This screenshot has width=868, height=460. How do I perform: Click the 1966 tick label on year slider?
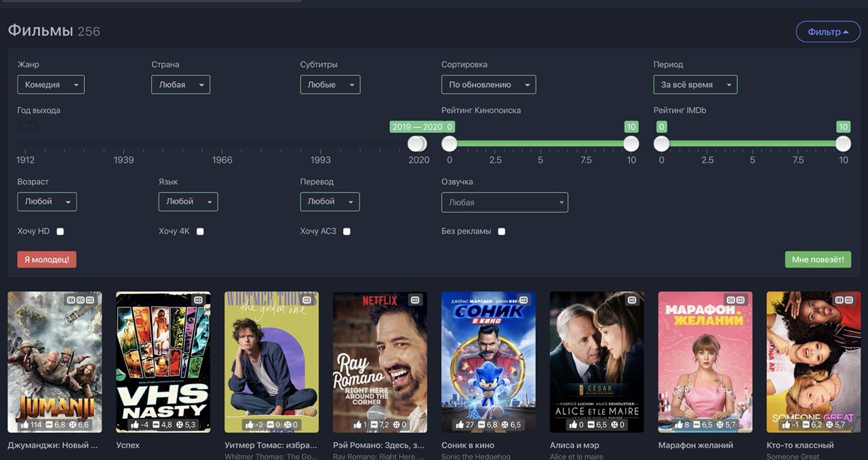(x=222, y=160)
